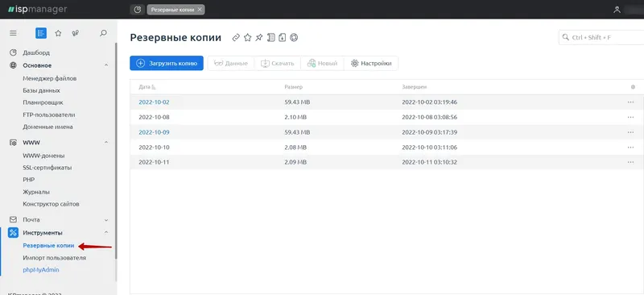This screenshot has width=644, height=295.
Task: Open Менеджер файлов
Action: 50,78
